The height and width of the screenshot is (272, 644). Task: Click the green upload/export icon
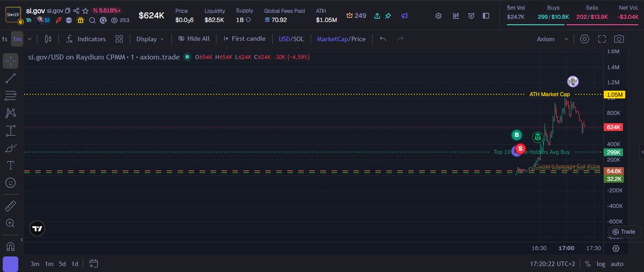pos(377,16)
